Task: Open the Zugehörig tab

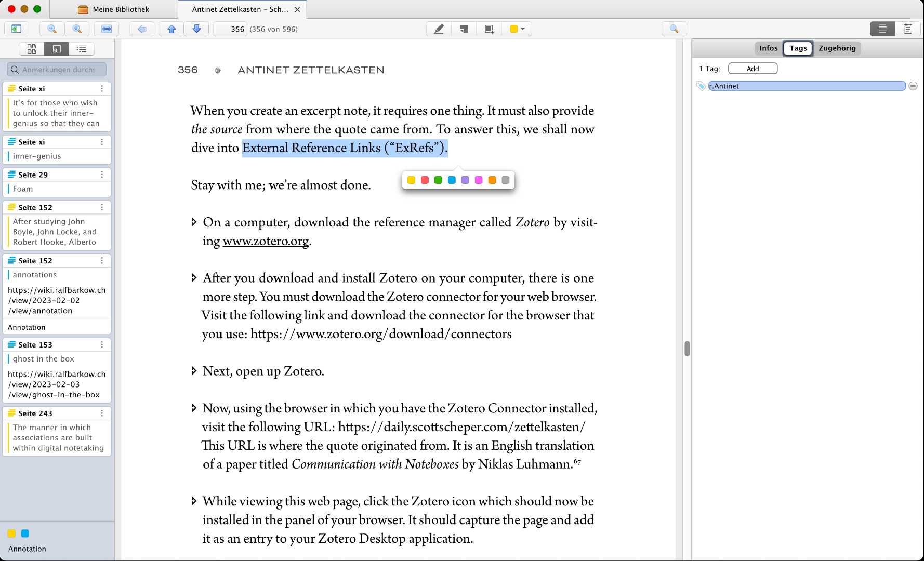Action: pyautogui.click(x=837, y=48)
